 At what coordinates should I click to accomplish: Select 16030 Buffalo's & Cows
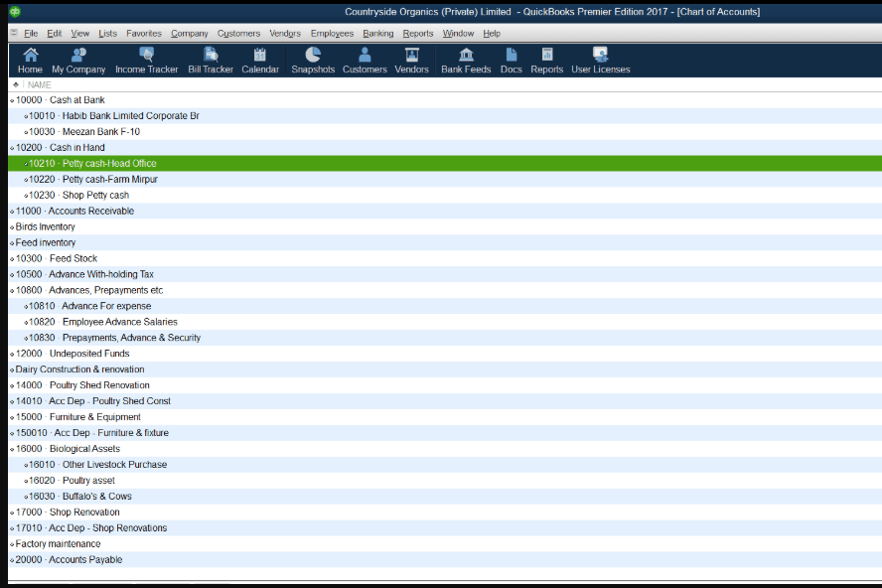tap(444, 496)
